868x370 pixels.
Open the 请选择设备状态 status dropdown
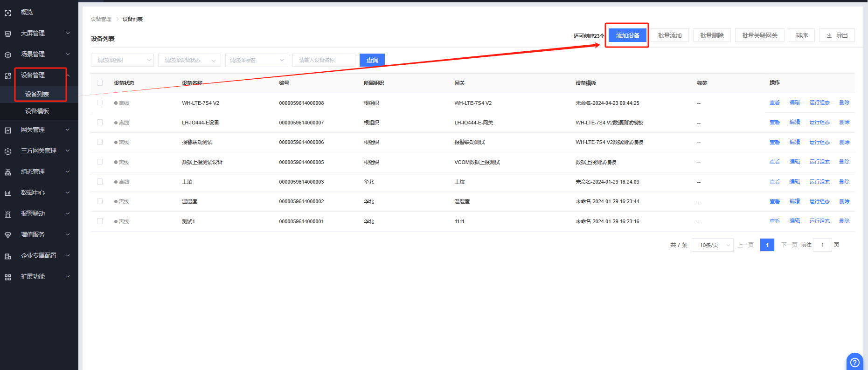pyautogui.click(x=189, y=60)
